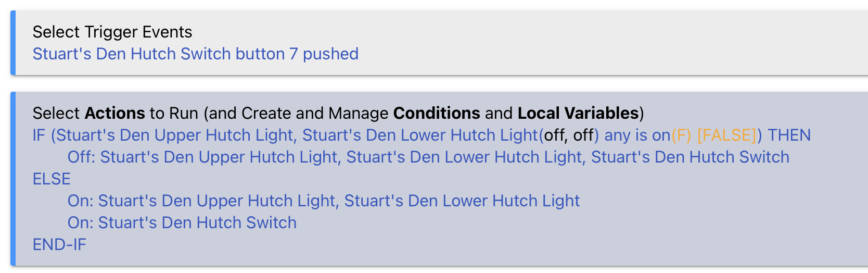Click the "any is on" condition text
Screen dimensions: 868x273
[637, 135]
